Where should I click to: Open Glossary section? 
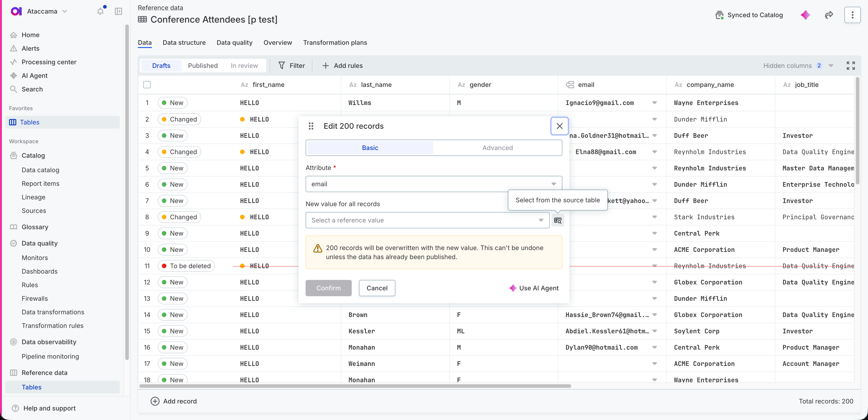pos(35,227)
